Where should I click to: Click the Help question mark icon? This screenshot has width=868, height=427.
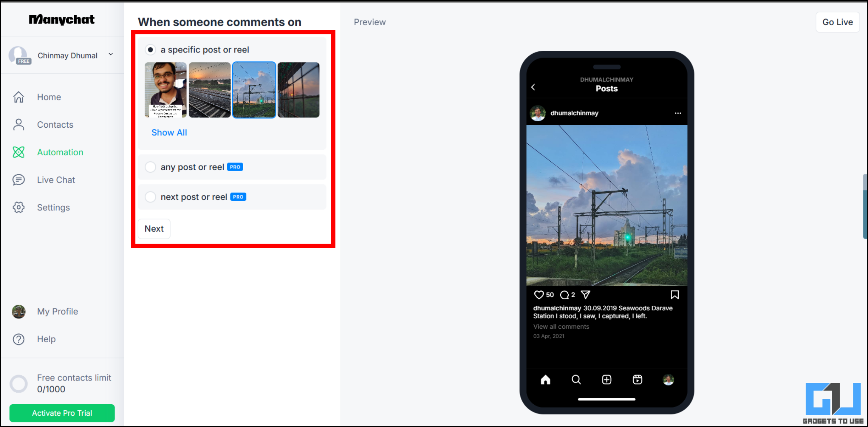click(x=19, y=338)
